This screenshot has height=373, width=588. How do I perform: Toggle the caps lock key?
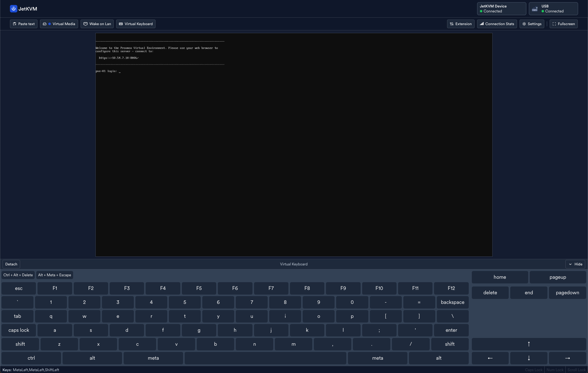(19, 330)
